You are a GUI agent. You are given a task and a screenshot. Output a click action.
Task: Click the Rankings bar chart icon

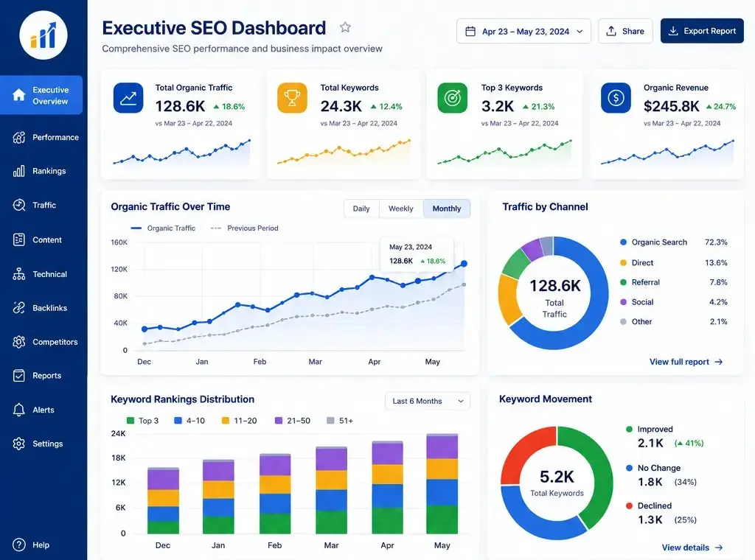[18, 171]
